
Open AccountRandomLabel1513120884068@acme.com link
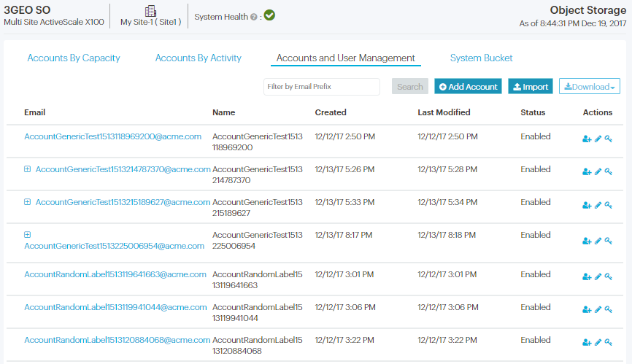coord(117,340)
